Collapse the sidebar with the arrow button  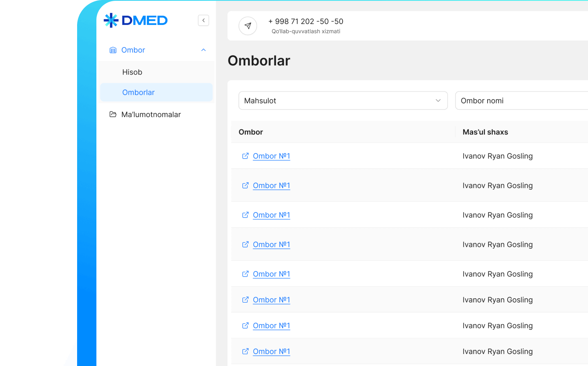pos(204,20)
